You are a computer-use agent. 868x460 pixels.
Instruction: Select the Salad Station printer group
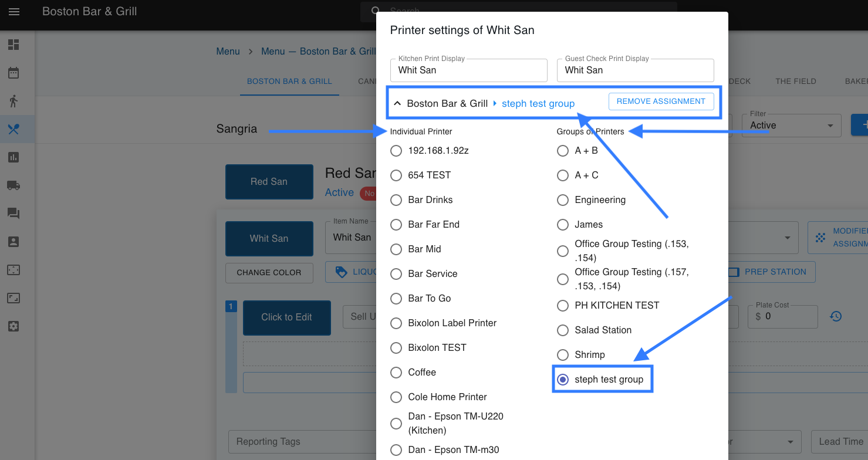tap(563, 330)
